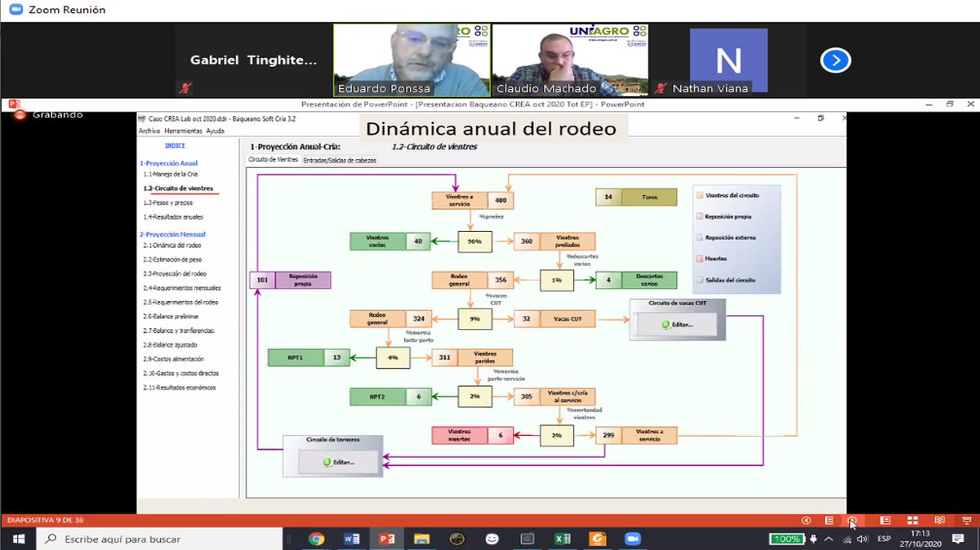Viewport: 980px width, 550px height.
Task: Open the Archivo menu
Action: coord(149,131)
